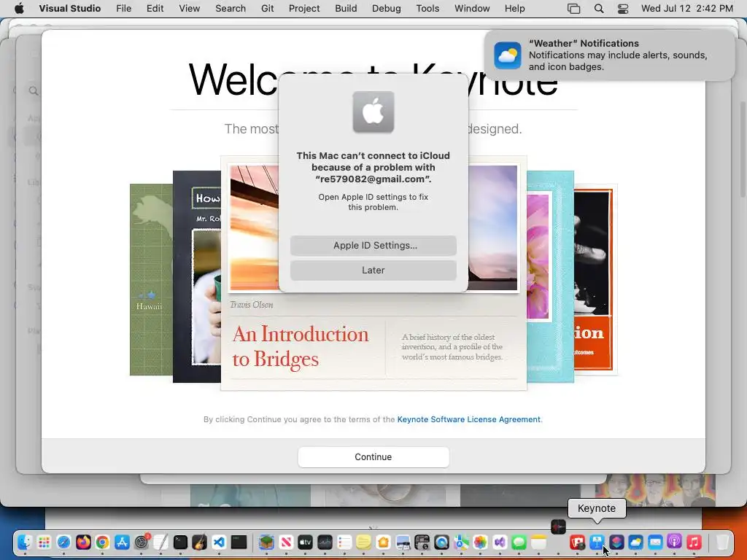Click the Hawaii template thumbnail
Screen dimensions: 747x560
tap(151, 279)
